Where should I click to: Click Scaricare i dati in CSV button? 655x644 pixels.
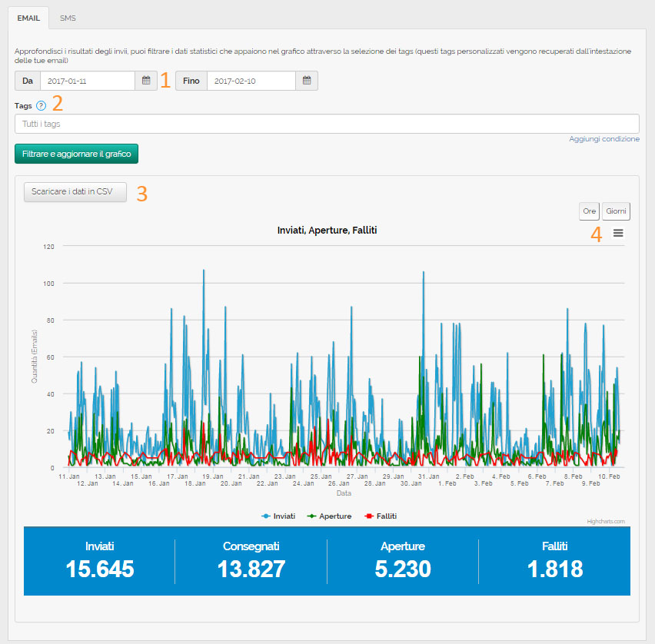pyautogui.click(x=75, y=191)
